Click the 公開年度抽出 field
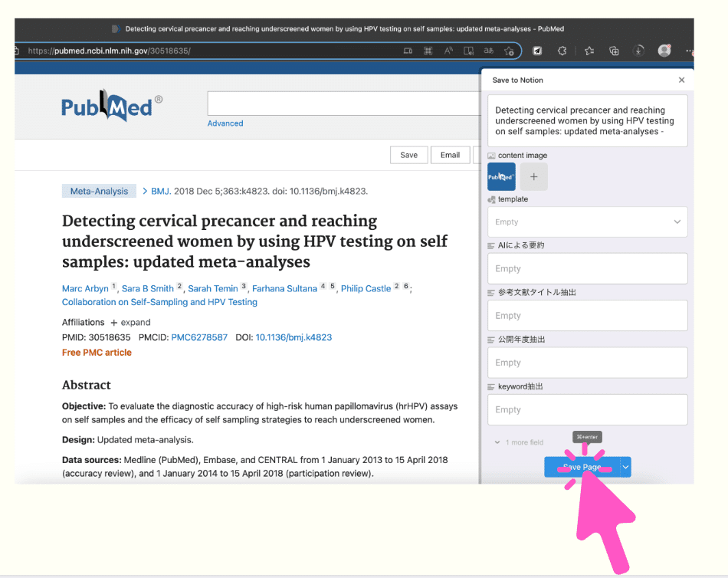 (587, 363)
